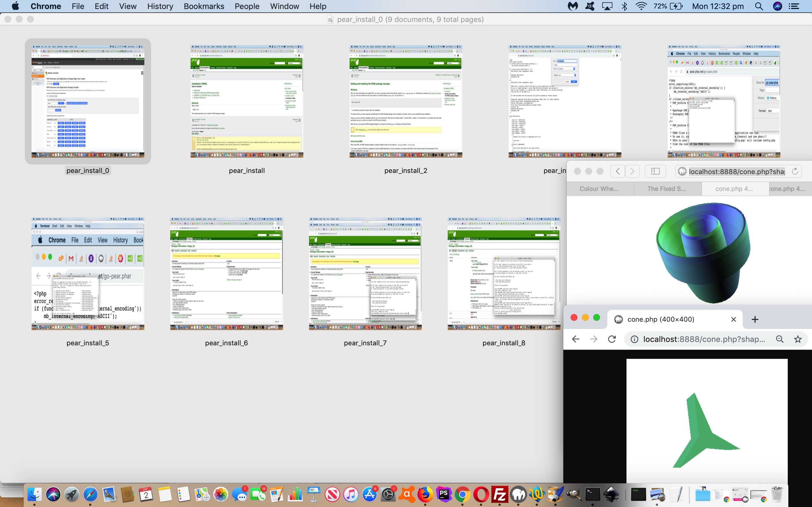Image resolution: width=812 pixels, height=507 pixels.
Task: Click the Photos icon in the dock
Action: (x=220, y=494)
